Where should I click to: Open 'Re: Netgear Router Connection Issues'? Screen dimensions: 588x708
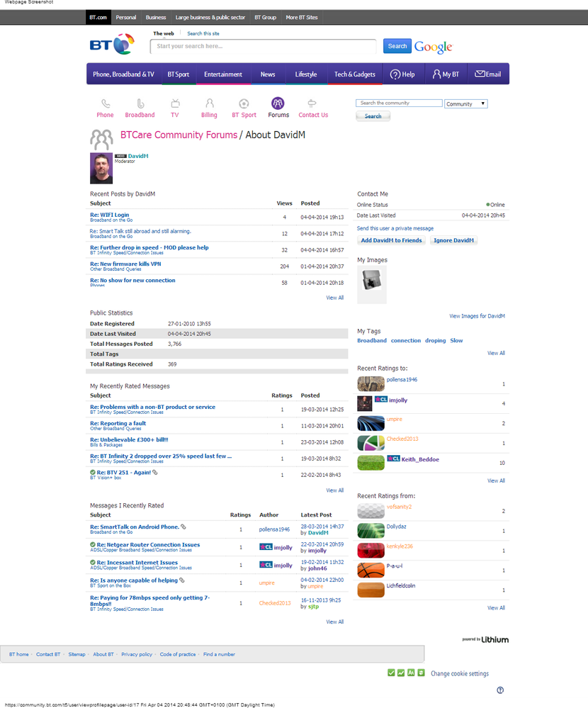(x=148, y=545)
